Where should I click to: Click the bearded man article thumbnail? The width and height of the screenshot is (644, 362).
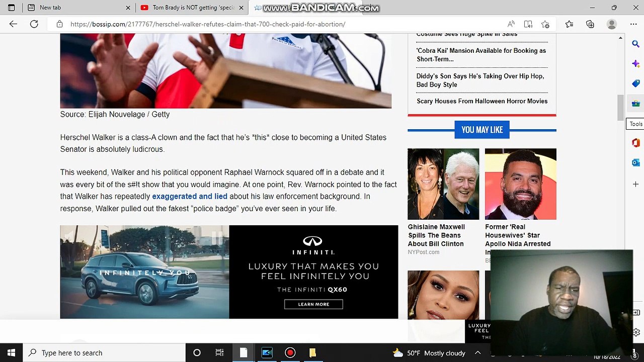click(521, 184)
